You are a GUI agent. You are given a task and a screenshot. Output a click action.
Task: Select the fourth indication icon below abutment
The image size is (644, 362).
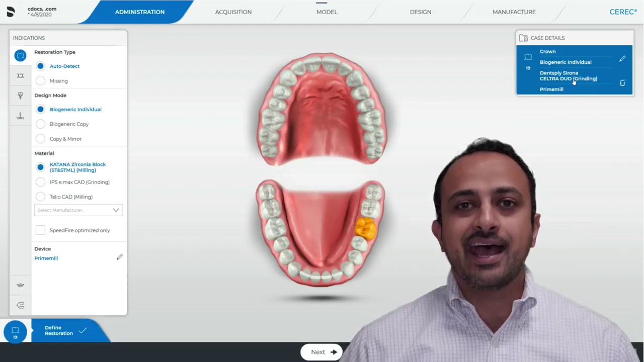[x=20, y=116]
